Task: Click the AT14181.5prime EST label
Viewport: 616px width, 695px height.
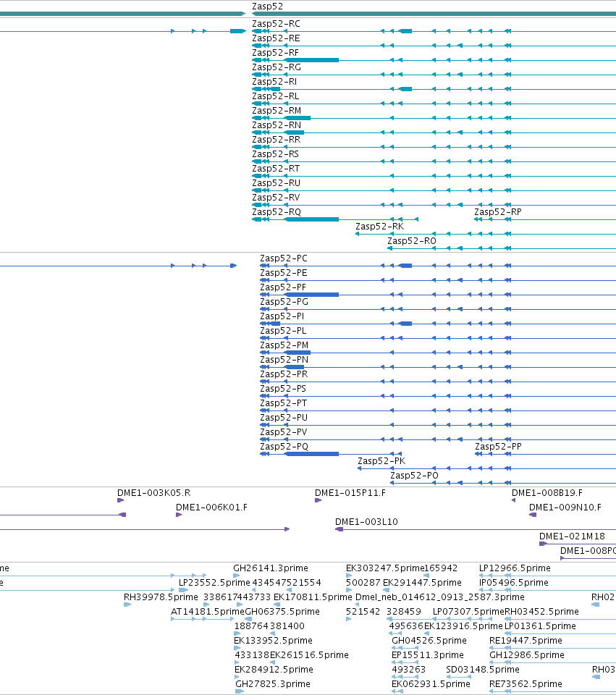Action: point(208,612)
